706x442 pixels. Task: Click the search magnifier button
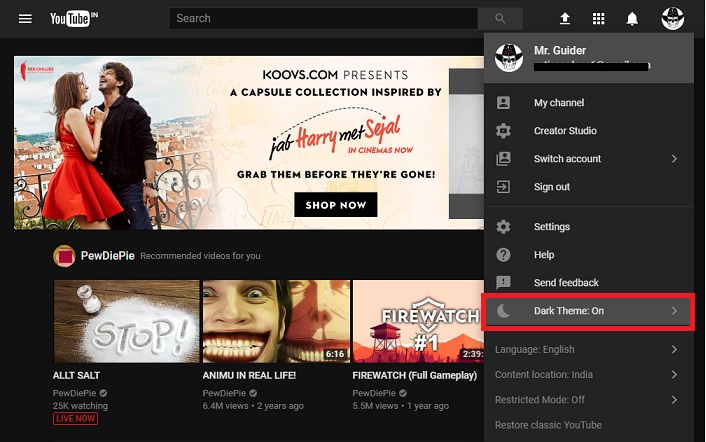tap(500, 18)
